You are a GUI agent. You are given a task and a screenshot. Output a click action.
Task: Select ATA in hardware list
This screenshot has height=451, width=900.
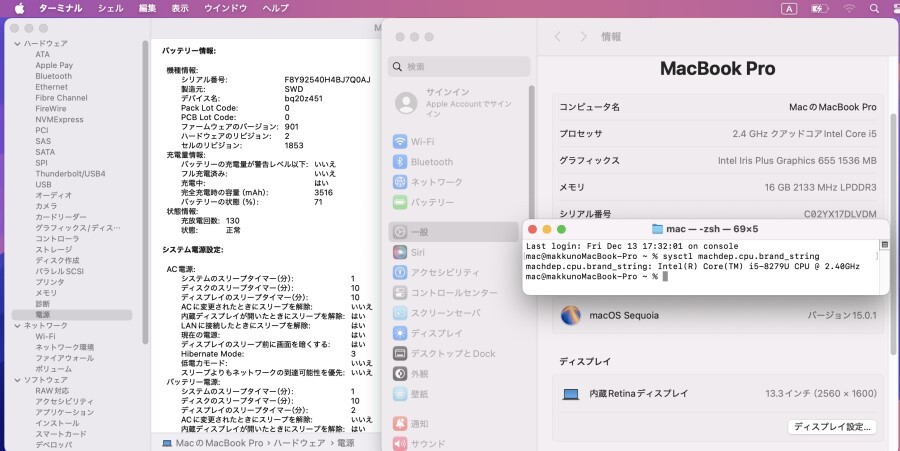(x=42, y=54)
